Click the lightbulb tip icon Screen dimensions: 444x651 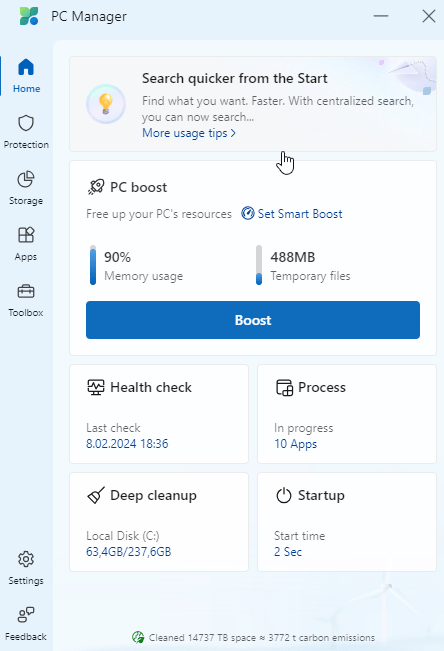click(106, 104)
